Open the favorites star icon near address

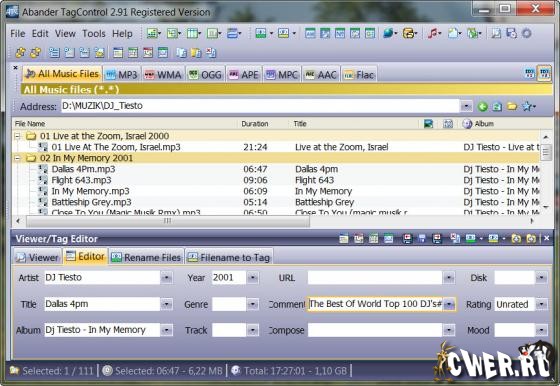click(528, 106)
